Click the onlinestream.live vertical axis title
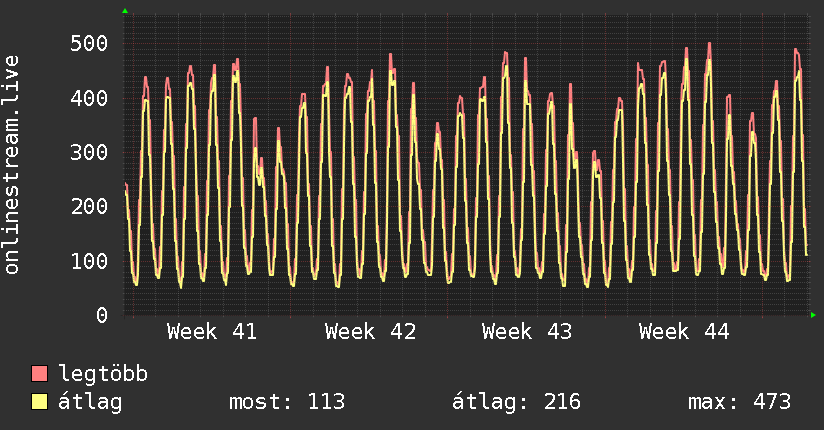The width and height of the screenshot is (824, 430). [x=12, y=165]
